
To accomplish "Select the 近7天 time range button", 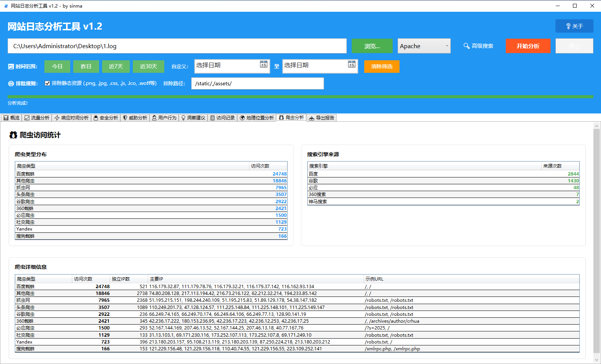I will click(116, 66).
